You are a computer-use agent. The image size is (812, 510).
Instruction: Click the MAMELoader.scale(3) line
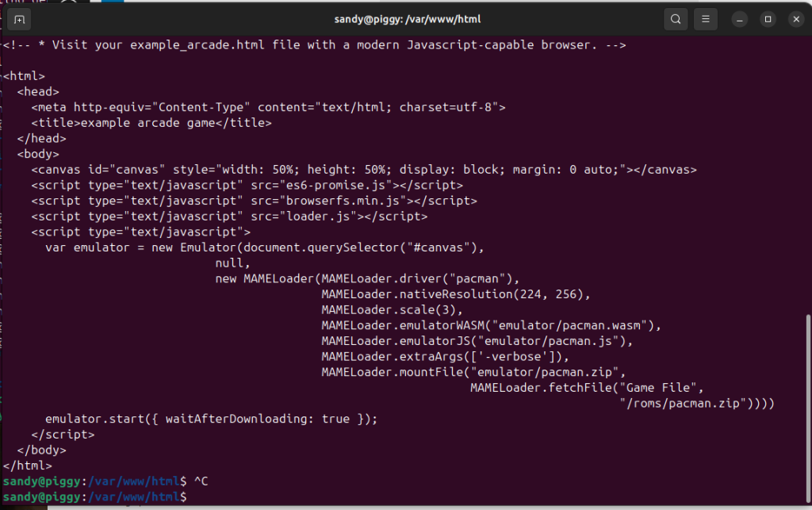(x=392, y=310)
